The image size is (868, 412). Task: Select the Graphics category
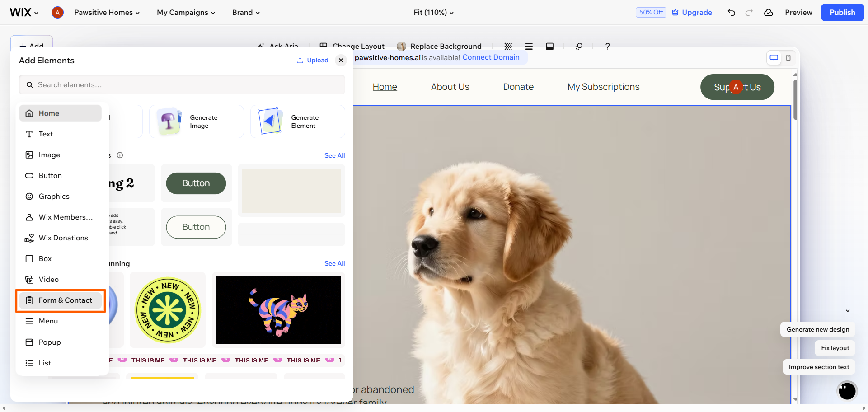point(60,197)
